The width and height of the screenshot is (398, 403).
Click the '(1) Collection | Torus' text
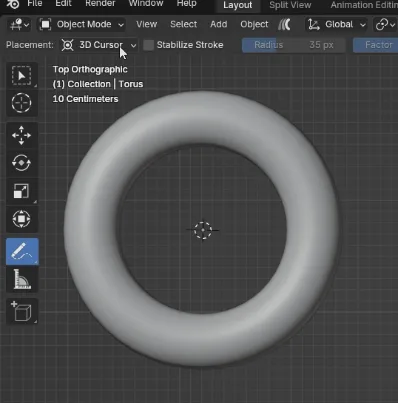[x=98, y=84]
